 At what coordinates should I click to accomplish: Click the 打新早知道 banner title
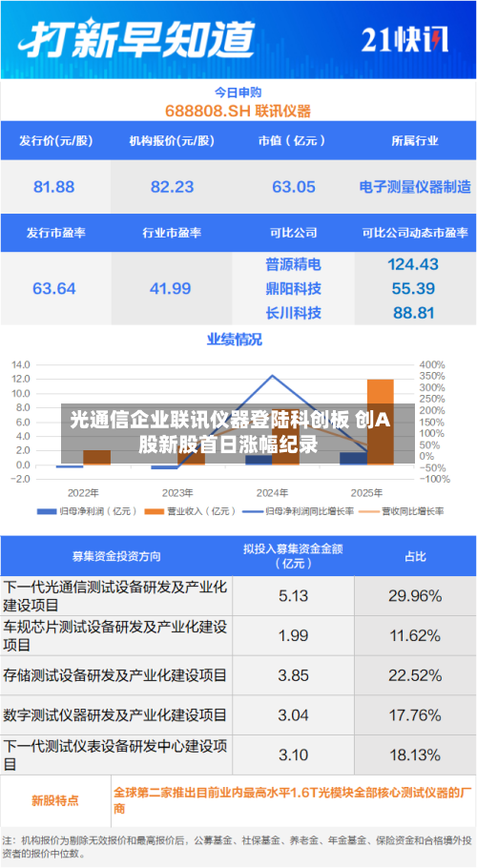[136, 40]
